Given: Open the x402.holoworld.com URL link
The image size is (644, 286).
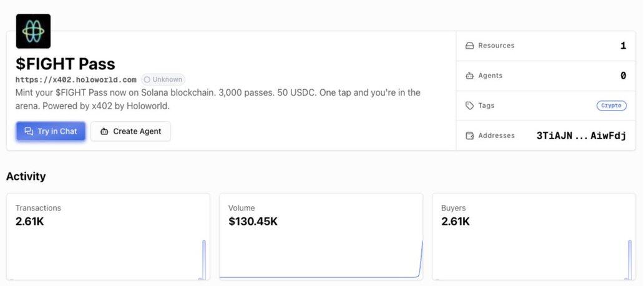Looking at the screenshot, I should point(76,79).
